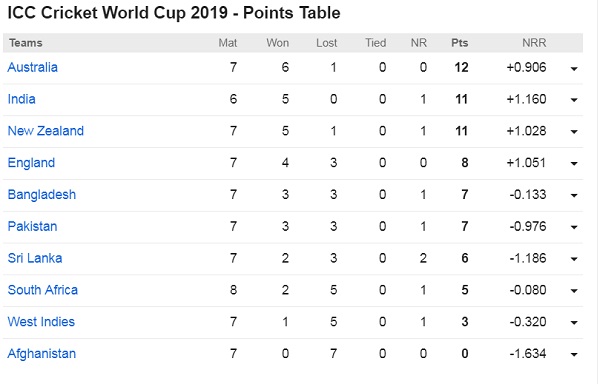This screenshot has width=600, height=384.
Task: Open the South Africa team link
Action: (42, 290)
